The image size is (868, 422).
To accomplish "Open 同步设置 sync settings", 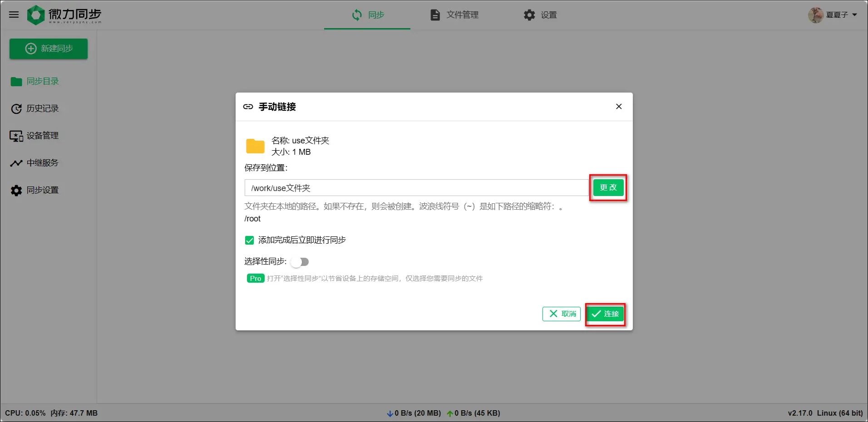I will click(43, 190).
